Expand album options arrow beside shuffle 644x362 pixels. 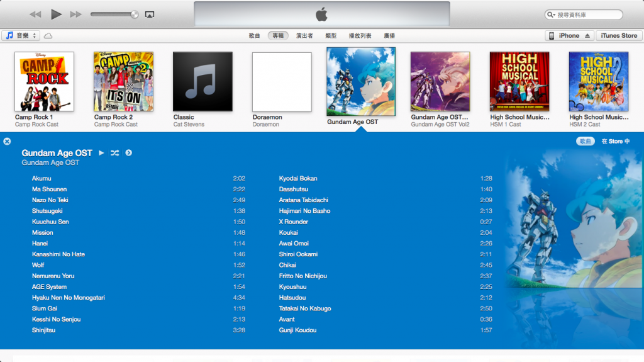[x=128, y=153]
